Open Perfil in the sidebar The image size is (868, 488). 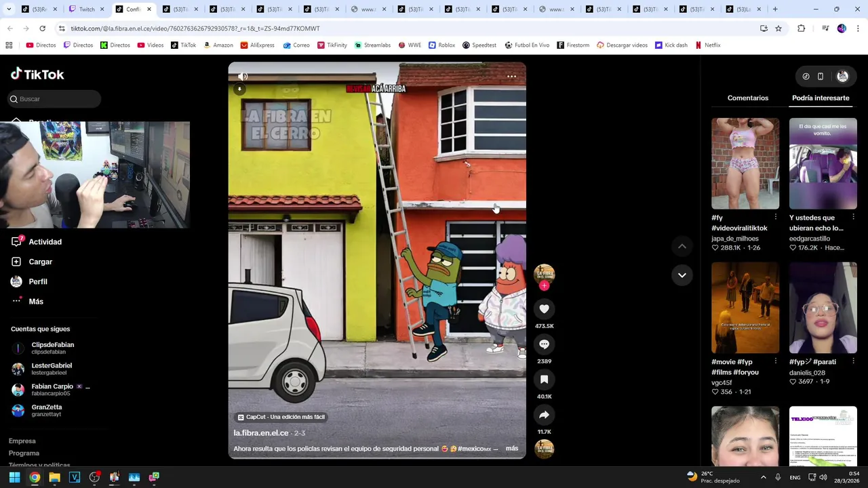point(29,281)
